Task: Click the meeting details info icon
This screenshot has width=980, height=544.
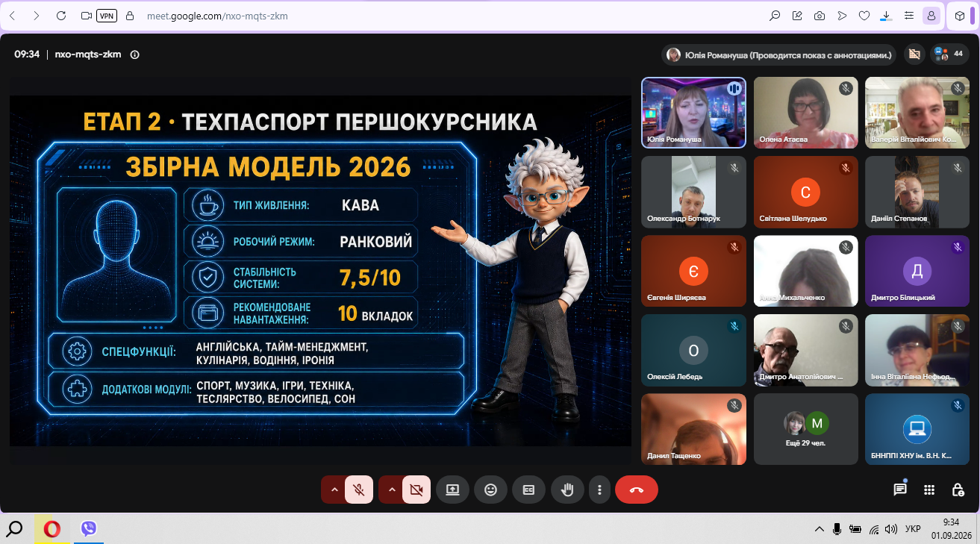Action: tap(135, 54)
